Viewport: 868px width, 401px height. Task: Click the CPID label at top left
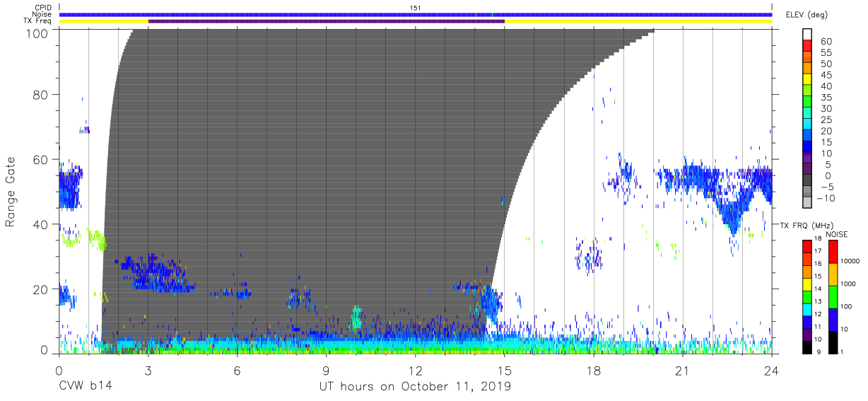coord(42,8)
